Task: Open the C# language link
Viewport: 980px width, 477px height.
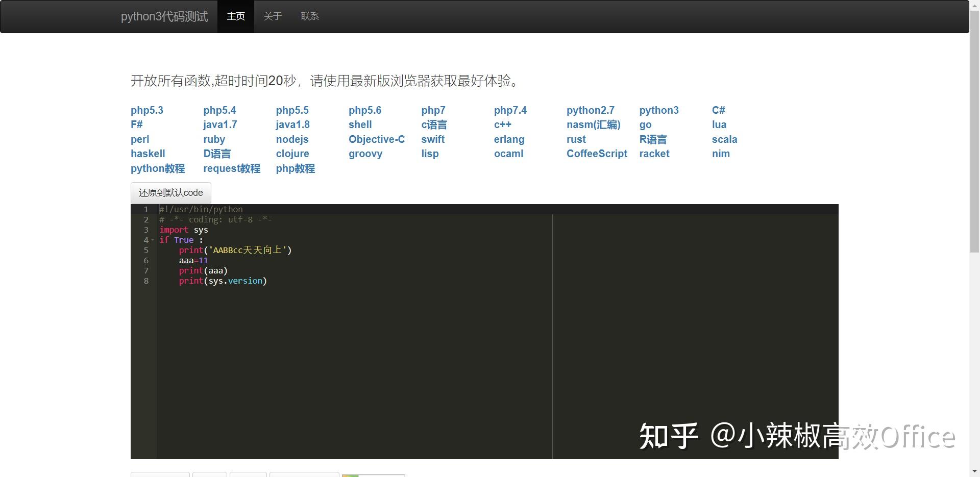Action: [x=718, y=110]
